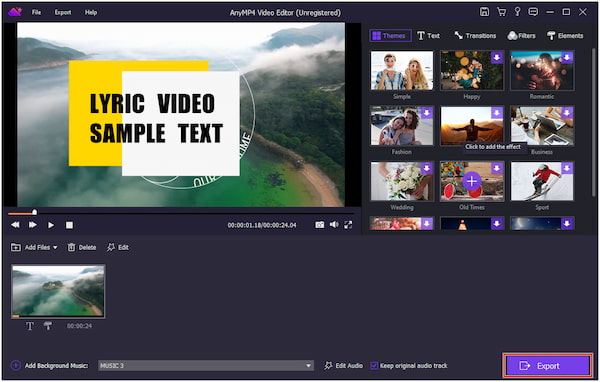Screen dimensions: 600x382
Task: Click the register key icon
Action: pos(517,12)
